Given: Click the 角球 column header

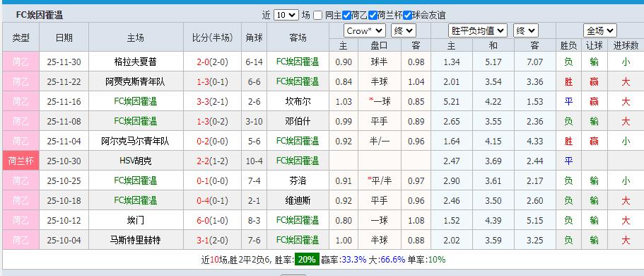Looking at the screenshot, I should point(254,38).
